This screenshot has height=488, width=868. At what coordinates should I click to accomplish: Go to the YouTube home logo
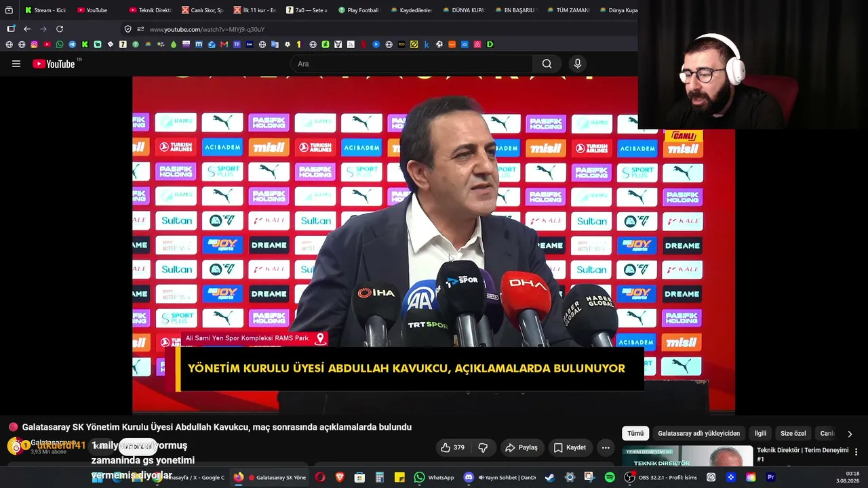54,64
